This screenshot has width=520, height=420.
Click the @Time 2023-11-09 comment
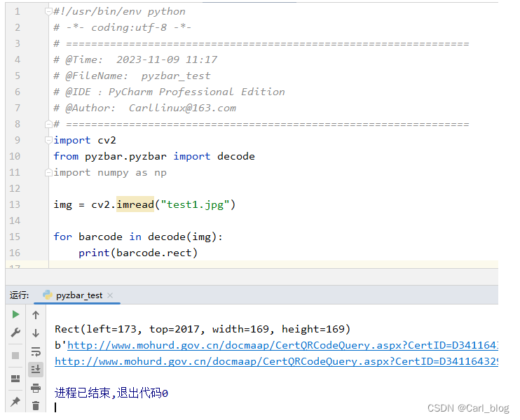135,59
